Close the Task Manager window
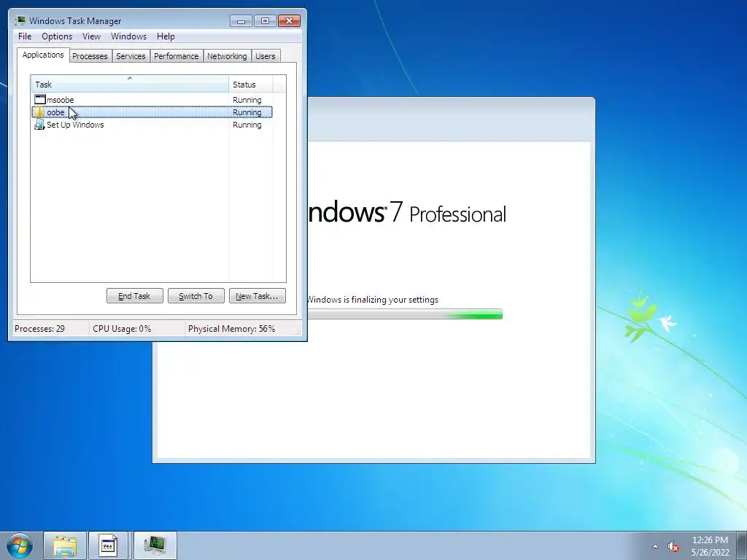747x560 pixels. click(289, 21)
